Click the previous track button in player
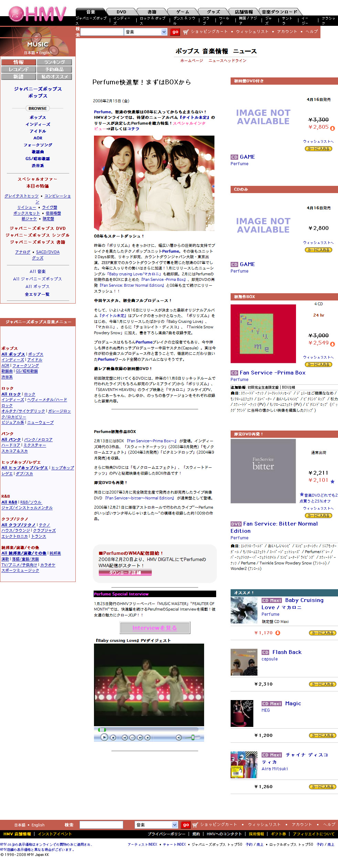 click(125, 737)
